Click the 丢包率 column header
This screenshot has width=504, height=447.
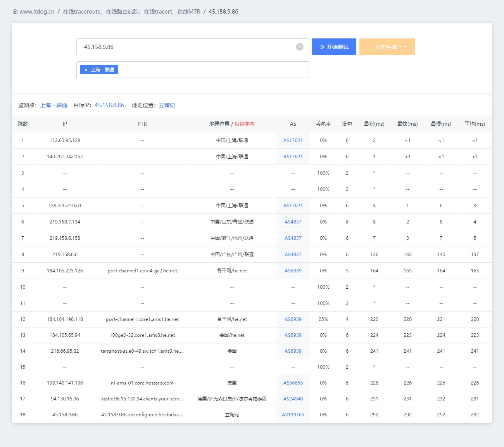(x=323, y=124)
